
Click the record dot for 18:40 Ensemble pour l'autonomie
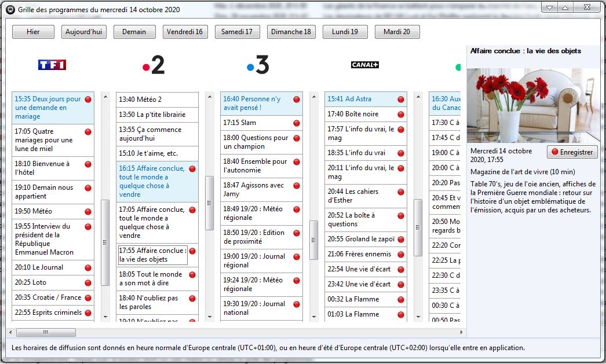tap(297, 161)
